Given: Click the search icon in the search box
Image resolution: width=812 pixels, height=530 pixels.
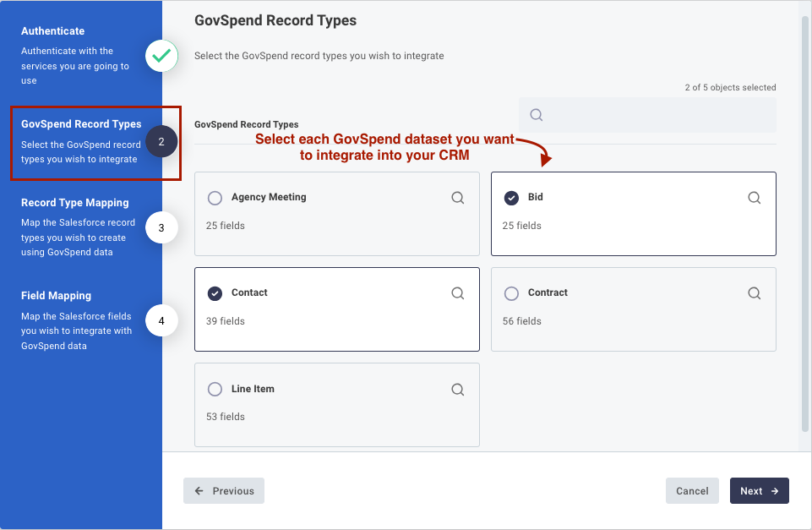Looking at the screenshot, I should point(536,115).
